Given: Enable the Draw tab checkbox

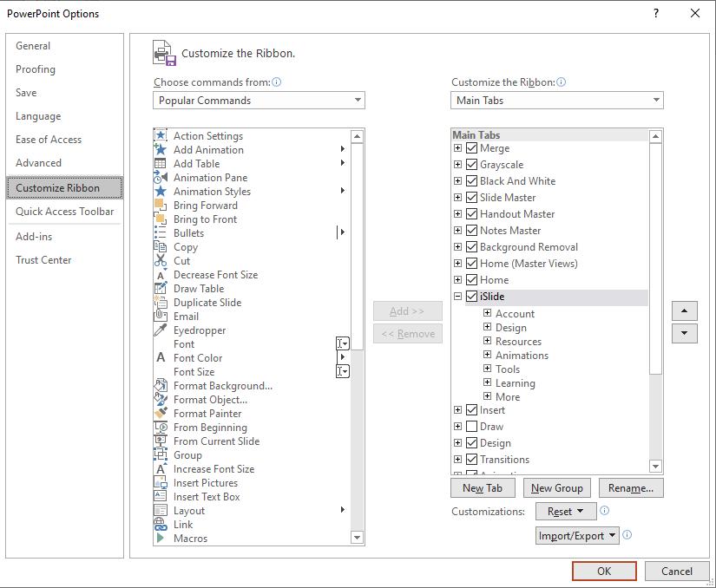Looking at the screenshot, I should (x=472, y=427).
